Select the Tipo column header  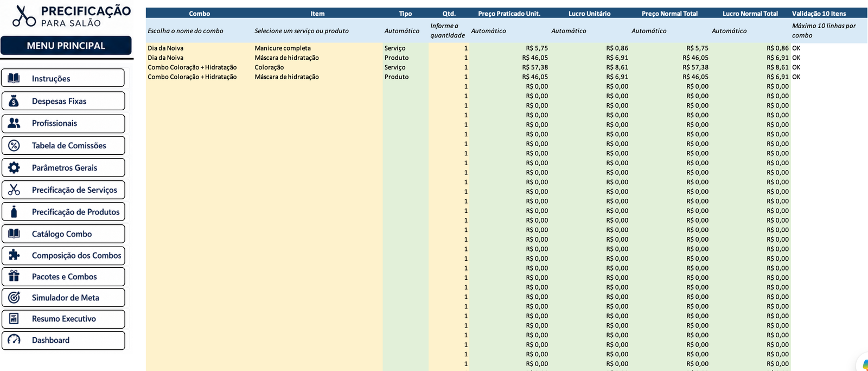[x=406, y=14]
